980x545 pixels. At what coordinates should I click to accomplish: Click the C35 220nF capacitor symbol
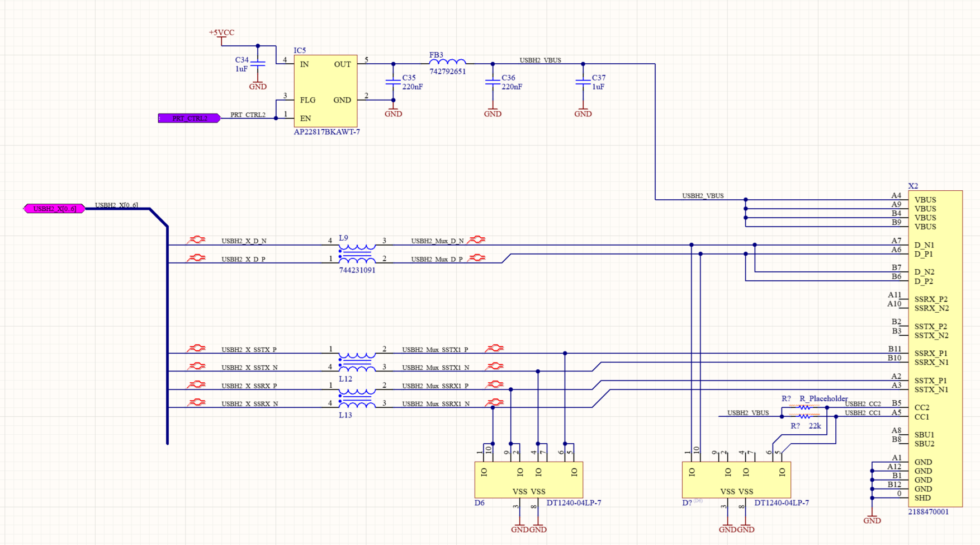(393, 82)
